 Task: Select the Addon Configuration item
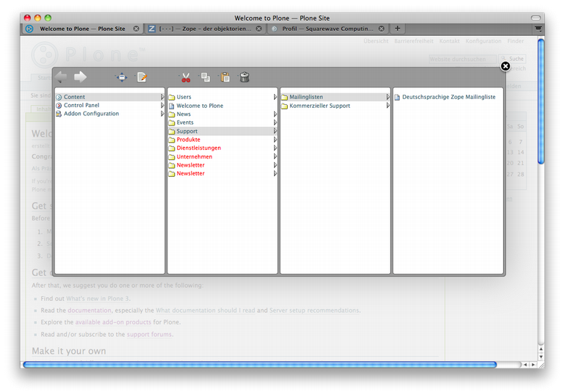(91, 114)
